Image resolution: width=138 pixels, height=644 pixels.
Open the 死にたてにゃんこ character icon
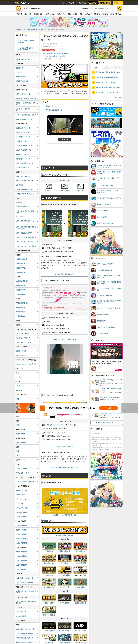coord(65,186)
